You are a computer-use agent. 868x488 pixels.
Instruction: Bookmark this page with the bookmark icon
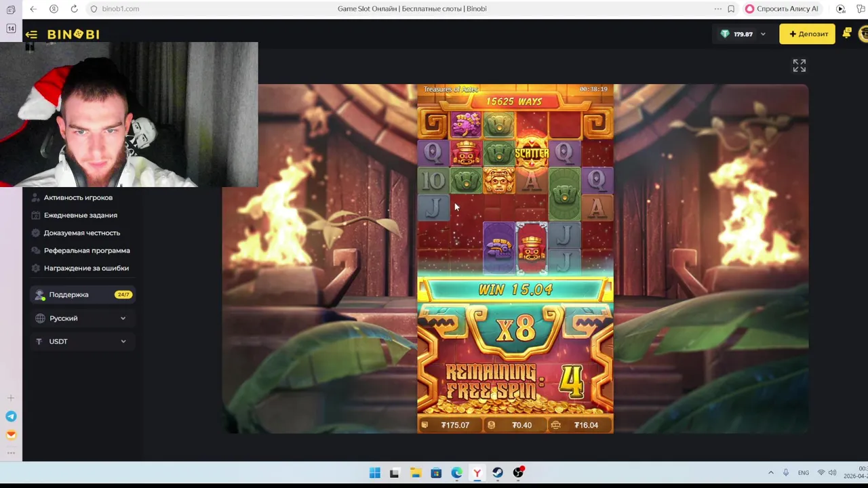[x=731, y=9]
